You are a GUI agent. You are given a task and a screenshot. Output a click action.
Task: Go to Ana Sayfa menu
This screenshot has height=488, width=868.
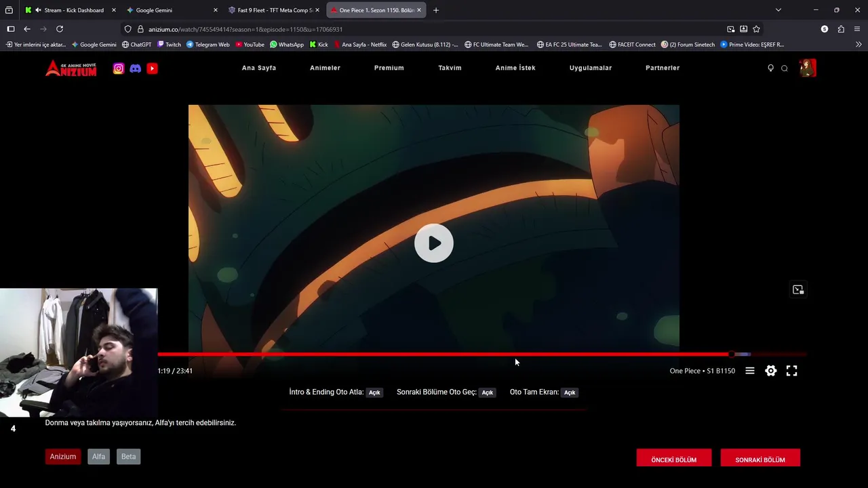[x=259, y=68]
